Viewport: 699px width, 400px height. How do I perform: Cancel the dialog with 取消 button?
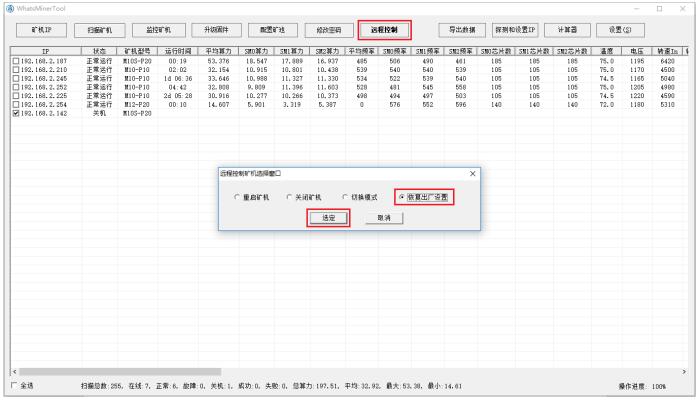tap(384, 218)
